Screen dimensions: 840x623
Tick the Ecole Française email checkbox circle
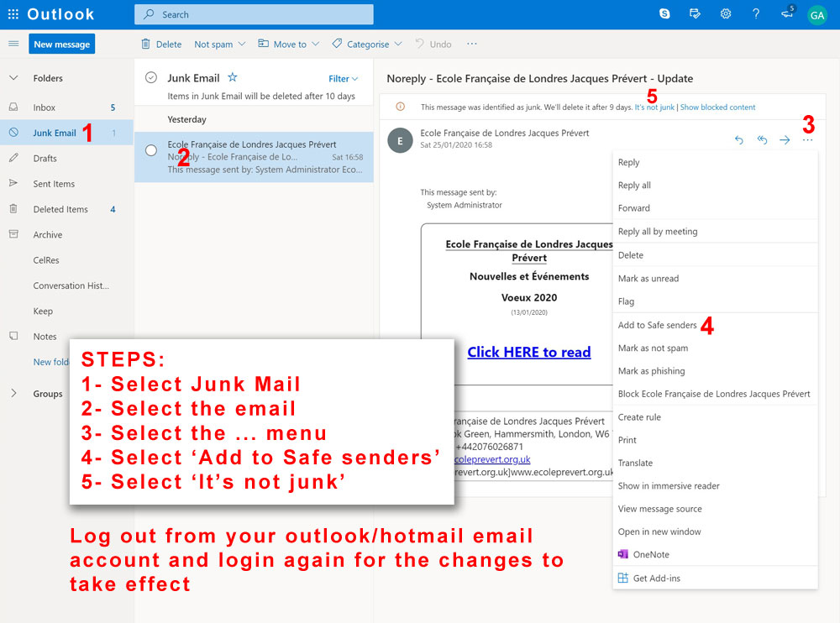click(x=151, y=150)
